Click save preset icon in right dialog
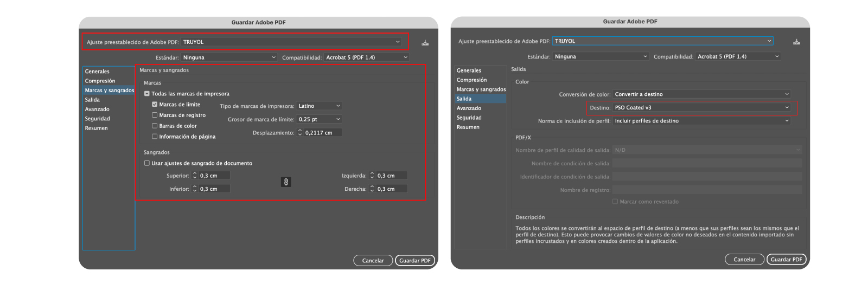The height and width of the screenshot is (290, 868). (x=796, y=42)
